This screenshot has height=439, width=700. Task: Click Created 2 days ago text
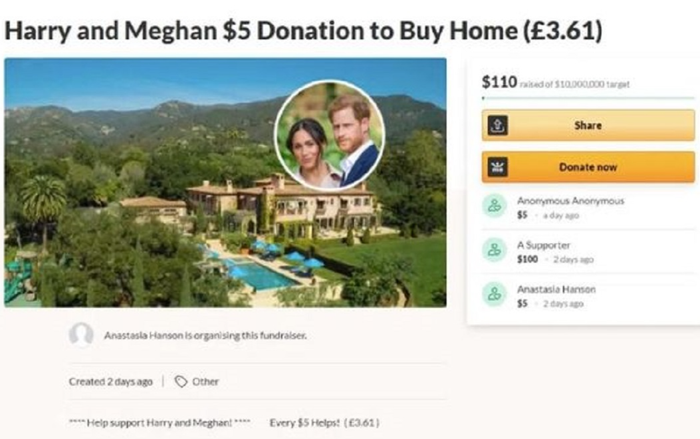[x=110, y=382]
